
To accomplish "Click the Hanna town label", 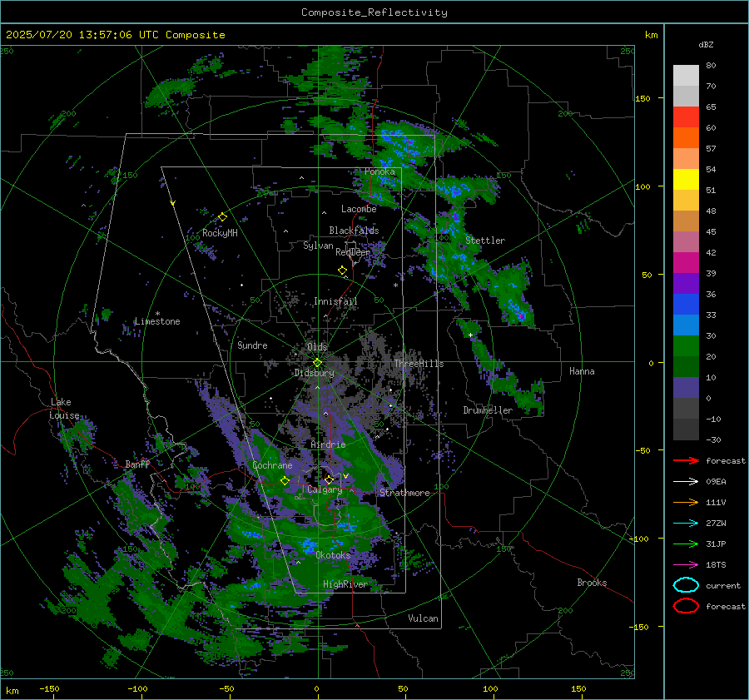I will (582, 371).
